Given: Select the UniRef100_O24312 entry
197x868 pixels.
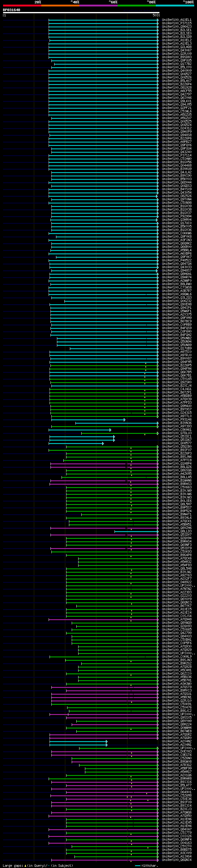Looking at the screenshot, I should (176, 128).
